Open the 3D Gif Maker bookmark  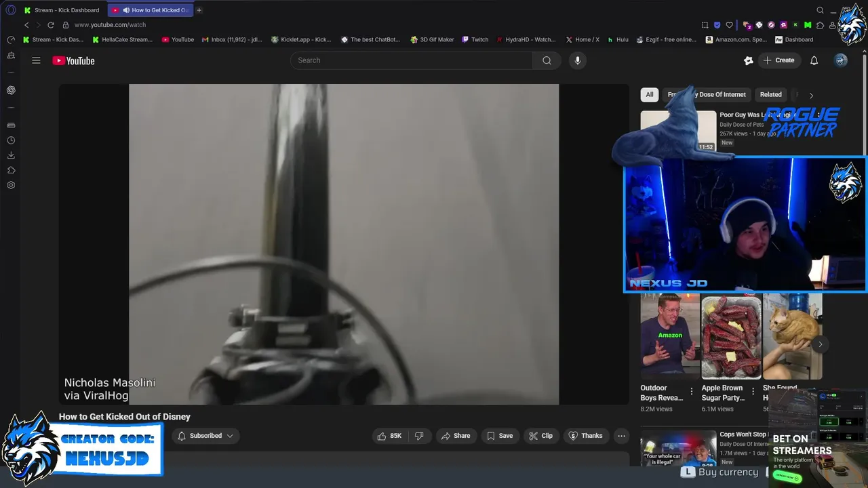[432, 40]
